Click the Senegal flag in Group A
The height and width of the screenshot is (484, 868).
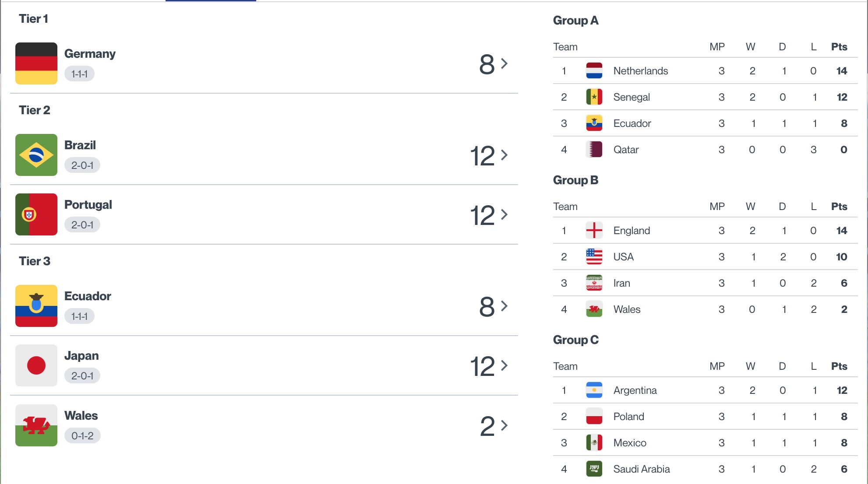(594, 97)
